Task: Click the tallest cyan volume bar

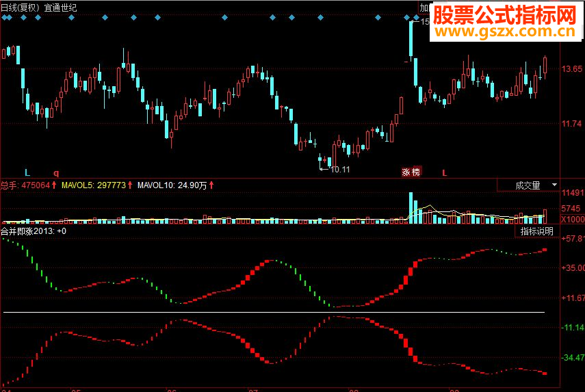Action: (411, 208)
